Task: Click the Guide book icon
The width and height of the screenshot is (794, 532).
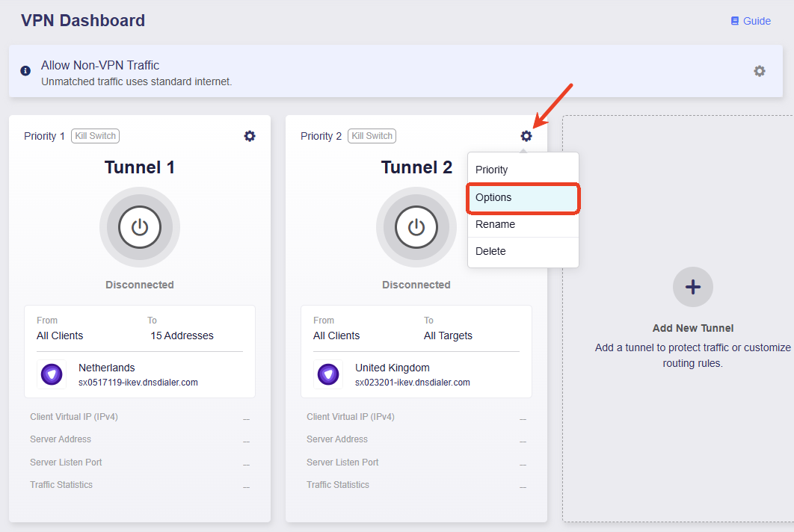Action: (735, 21)
